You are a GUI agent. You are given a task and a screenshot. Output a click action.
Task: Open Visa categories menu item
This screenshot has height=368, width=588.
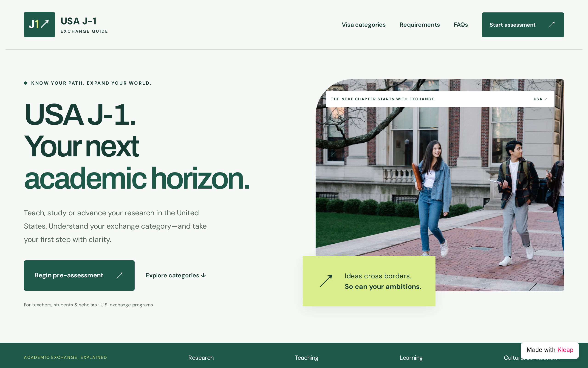pyautogui.click(x=364, y=25)
